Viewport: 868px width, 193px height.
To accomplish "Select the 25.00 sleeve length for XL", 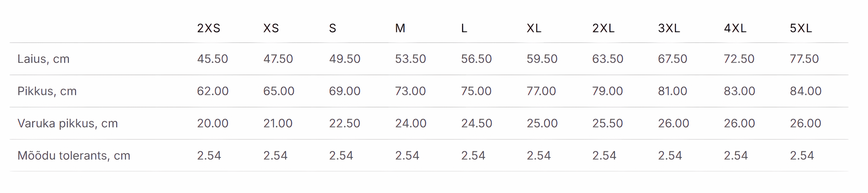I will [x=542, y=123].
